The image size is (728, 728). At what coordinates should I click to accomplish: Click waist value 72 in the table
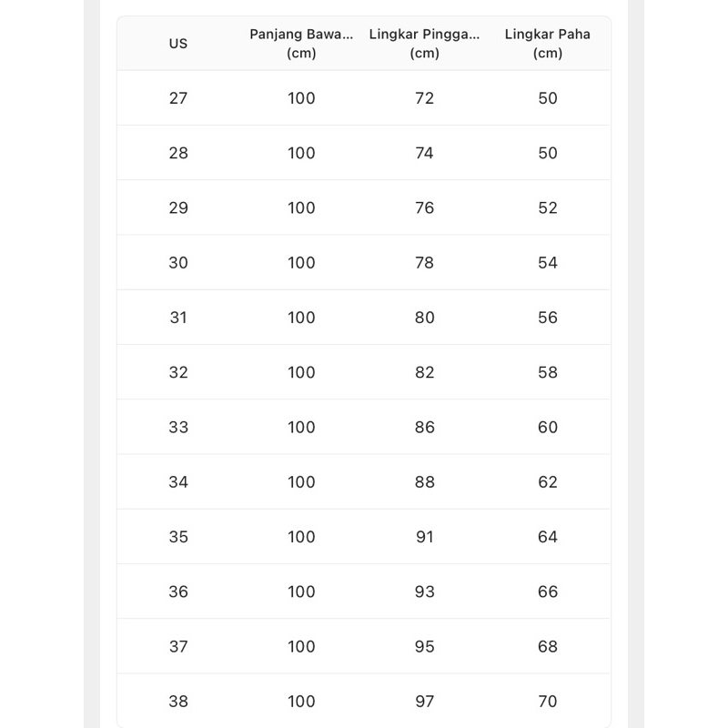[425, 98]
